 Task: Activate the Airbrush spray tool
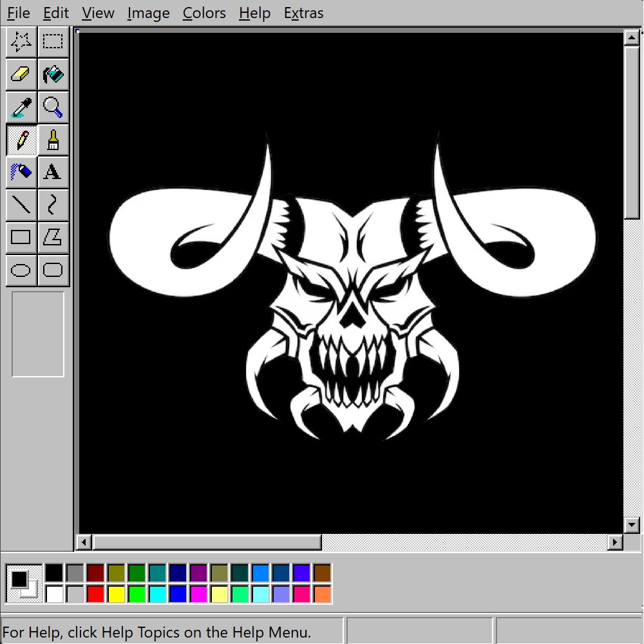[21, 172]
